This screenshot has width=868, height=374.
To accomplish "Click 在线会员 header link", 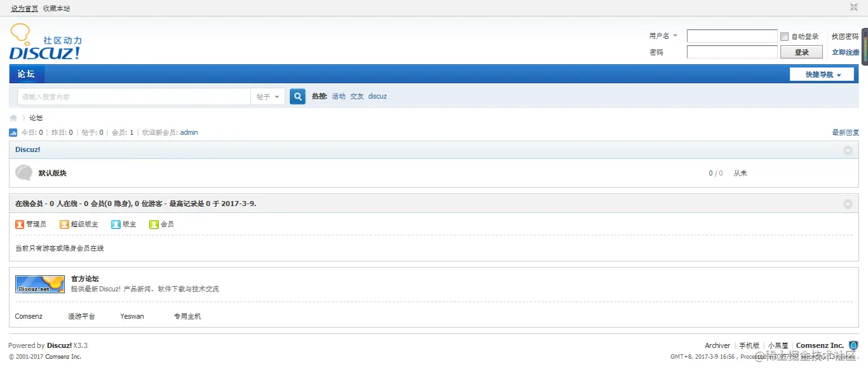I will [29, 204].
